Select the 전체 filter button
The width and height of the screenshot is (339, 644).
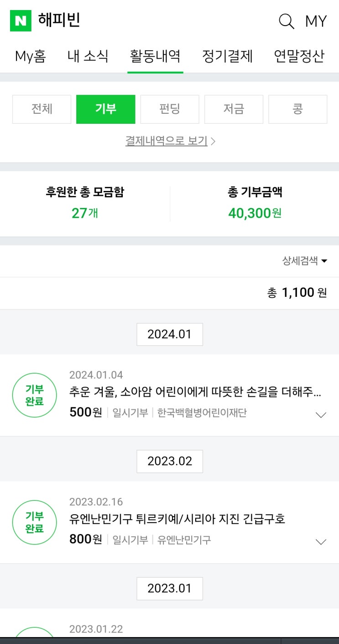tap(42, 109)
